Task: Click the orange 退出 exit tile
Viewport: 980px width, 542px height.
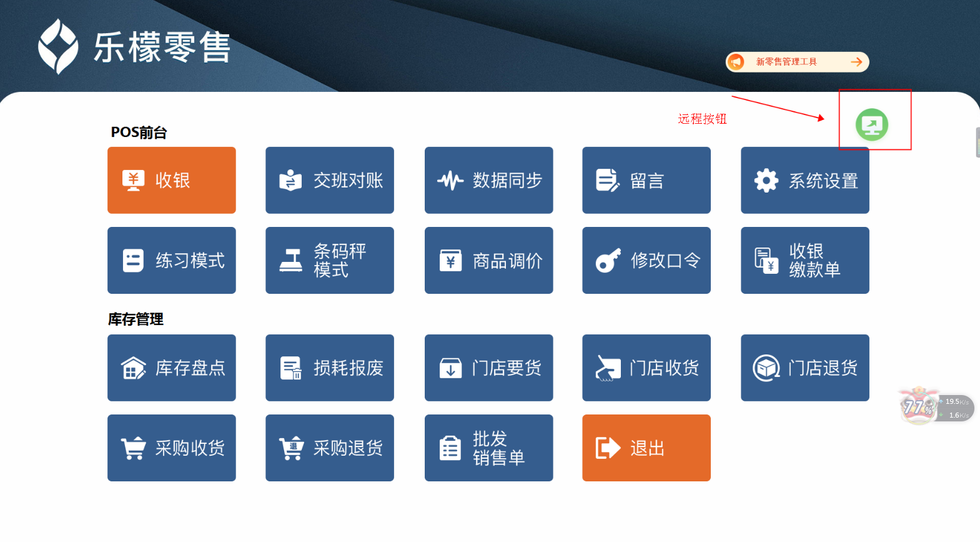Action: (x=646, y=448)
